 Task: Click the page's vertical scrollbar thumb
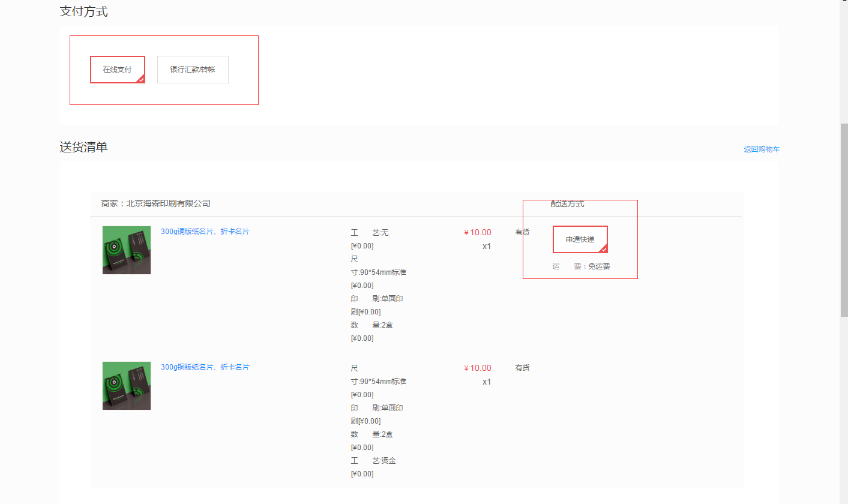[x=844, y=220]
